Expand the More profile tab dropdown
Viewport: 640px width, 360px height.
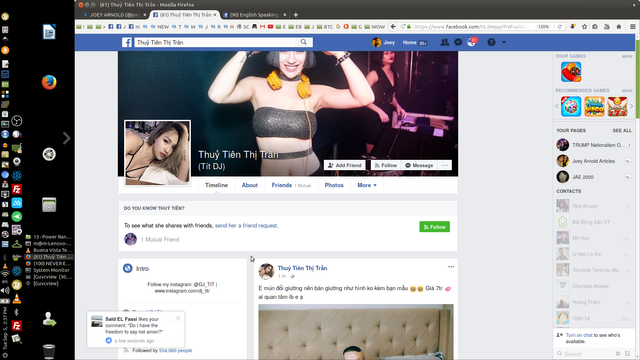pyautogui.click(x=367, y=185)
